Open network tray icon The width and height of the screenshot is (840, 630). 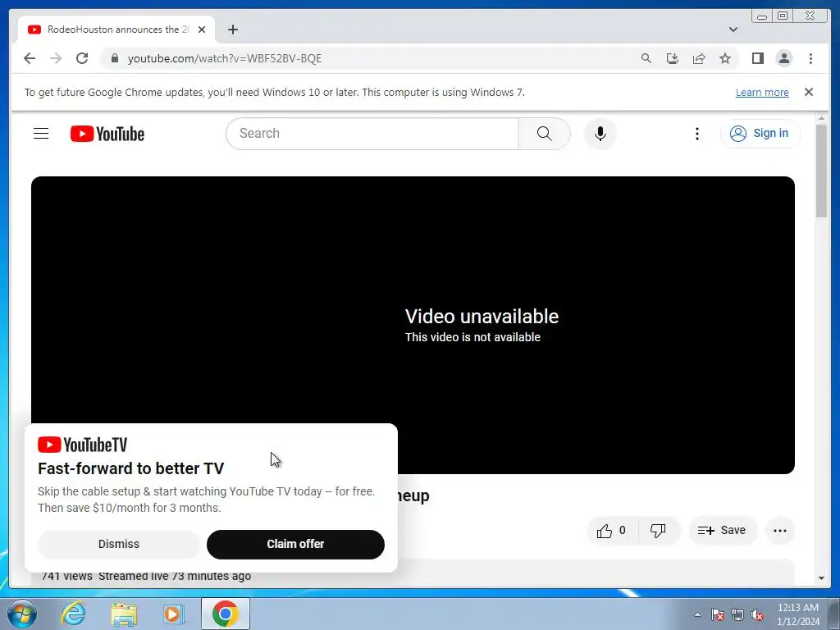click(x=737, y=615)
